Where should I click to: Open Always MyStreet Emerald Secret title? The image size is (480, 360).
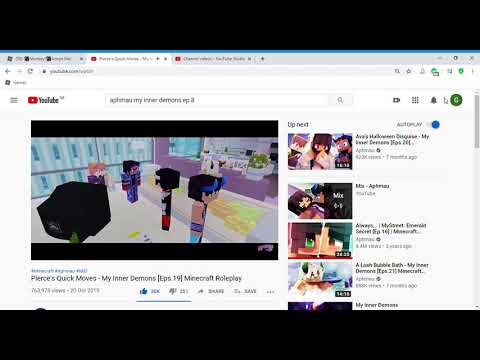(391, 228)
